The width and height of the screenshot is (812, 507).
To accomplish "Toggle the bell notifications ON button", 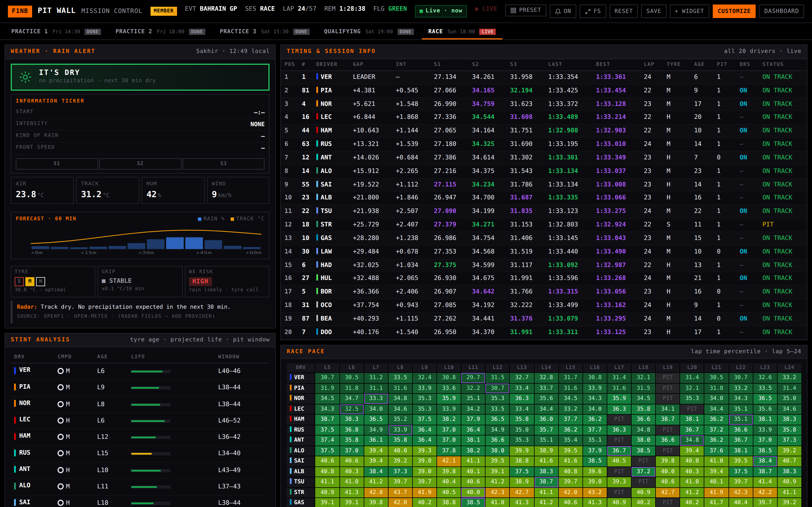I will click(563, 11).
